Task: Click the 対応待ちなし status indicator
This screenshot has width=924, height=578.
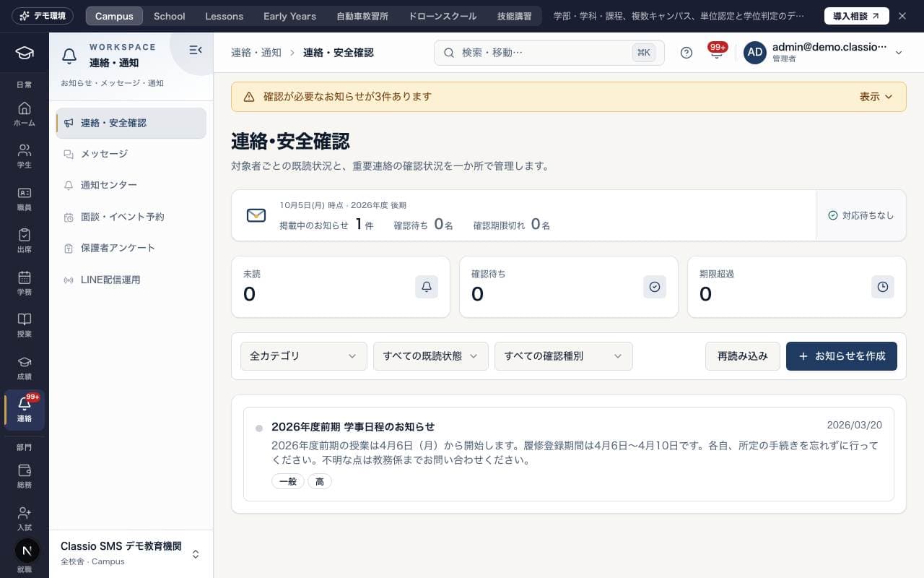Action: tap(861, 215)
